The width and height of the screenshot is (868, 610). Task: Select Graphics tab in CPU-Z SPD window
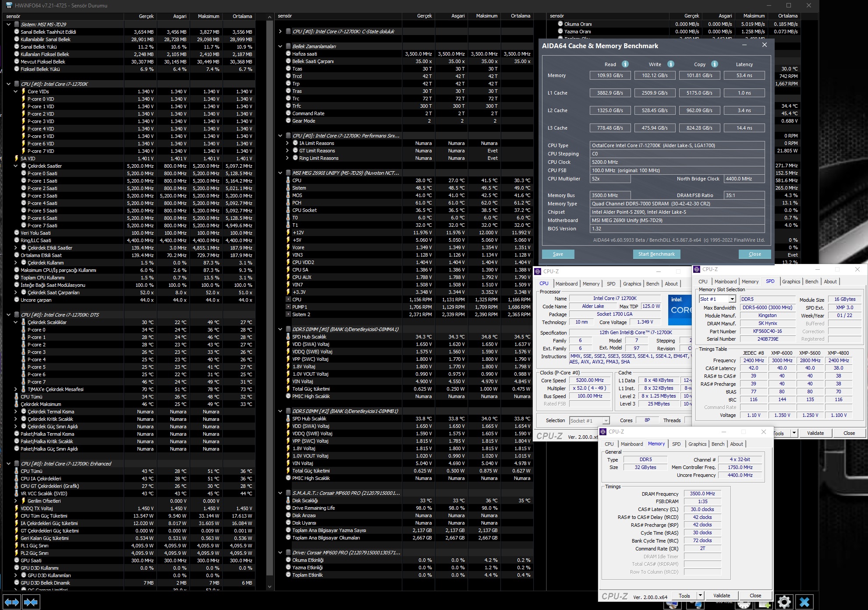click(791, 282)
